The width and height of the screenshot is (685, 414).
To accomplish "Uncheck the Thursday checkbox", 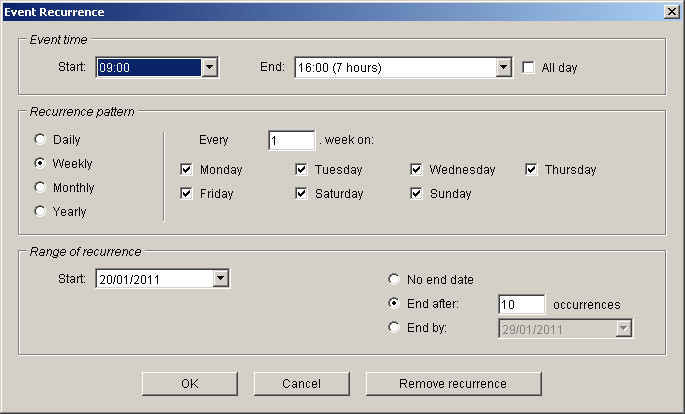I will [531, 169].
